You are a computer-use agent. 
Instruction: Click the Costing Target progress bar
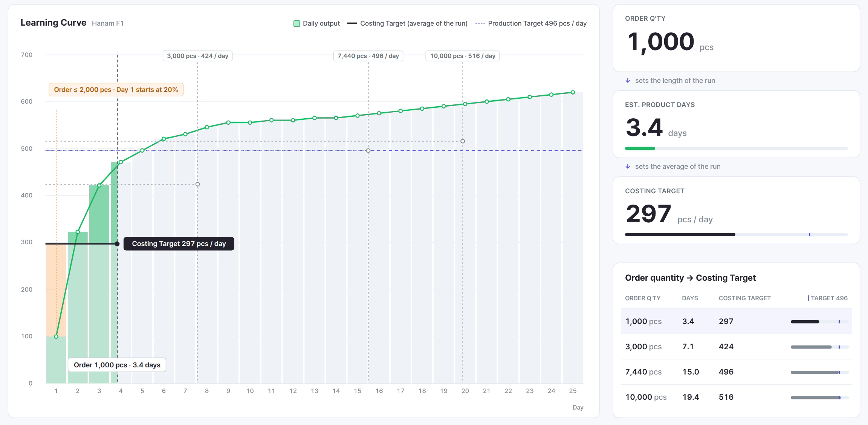736,235
